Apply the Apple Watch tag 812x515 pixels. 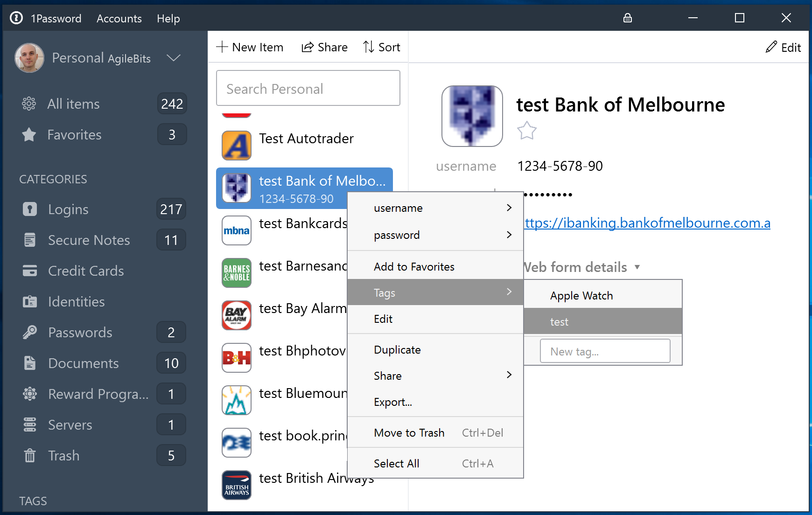[603, 295]
